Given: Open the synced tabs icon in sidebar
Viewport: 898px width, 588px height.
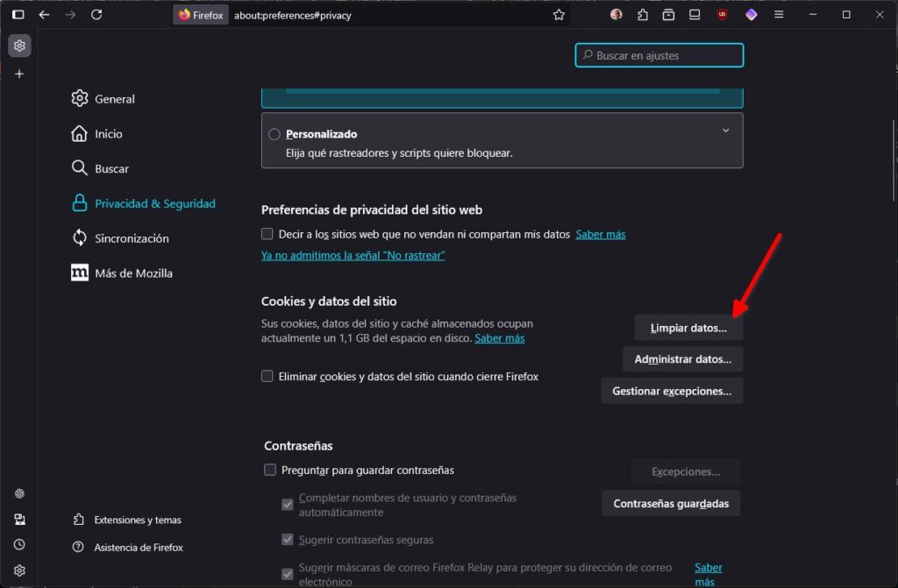Looking at the screenshot, I should [19, 520].
